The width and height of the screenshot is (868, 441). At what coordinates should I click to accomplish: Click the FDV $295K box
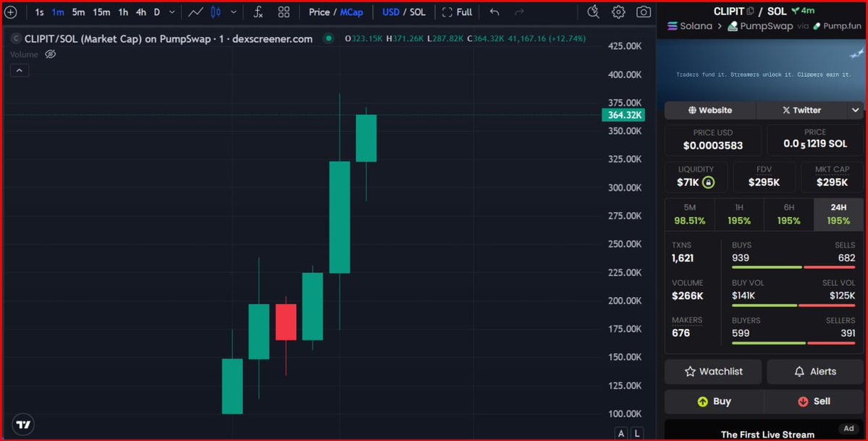764,177
